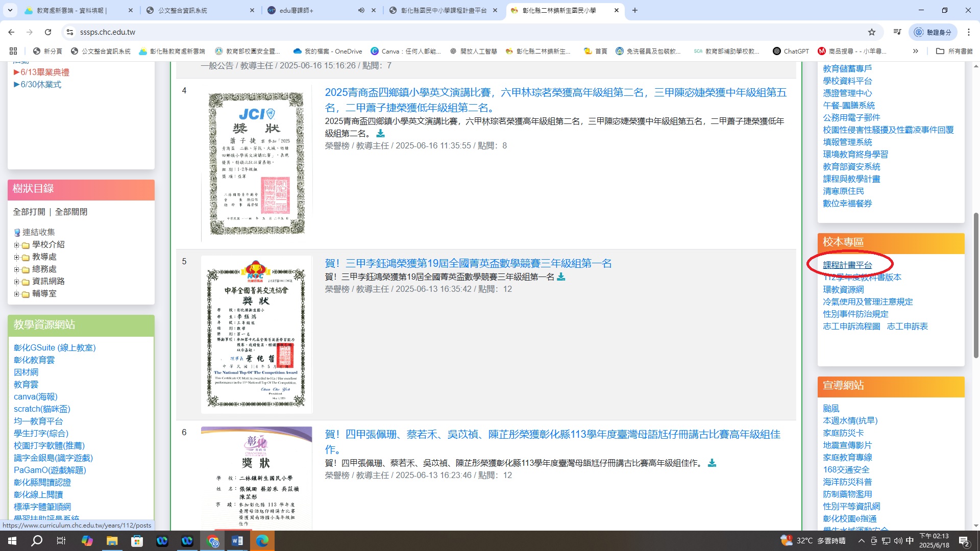The height and width of the screenshot is (551, 980).
Task: Open the 課程計畫平台 link
Action: click(847, 265)
